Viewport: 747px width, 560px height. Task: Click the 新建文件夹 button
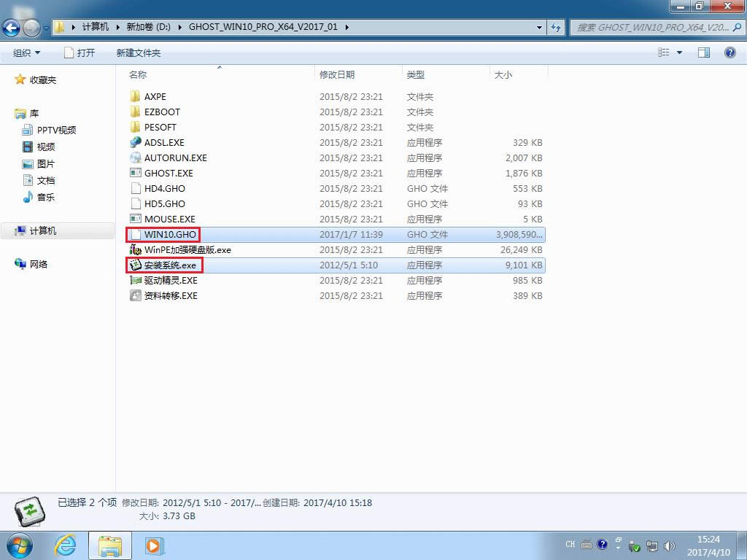pos(137,52)
